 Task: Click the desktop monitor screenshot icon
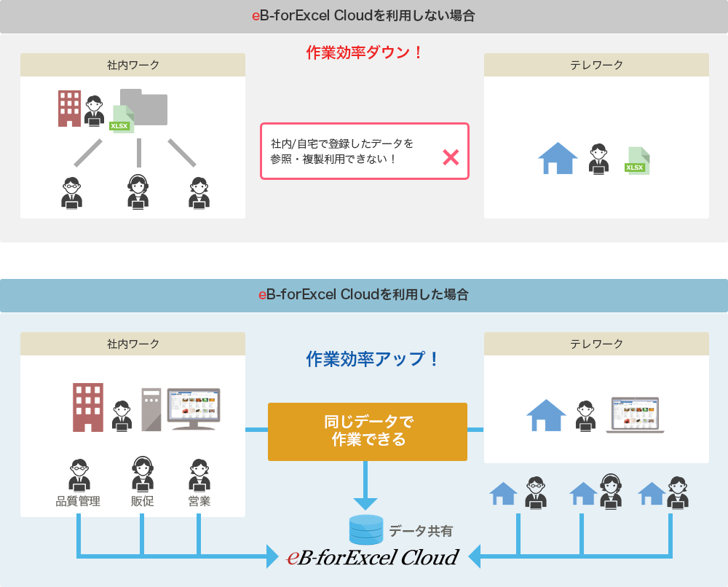coord(194,409)
